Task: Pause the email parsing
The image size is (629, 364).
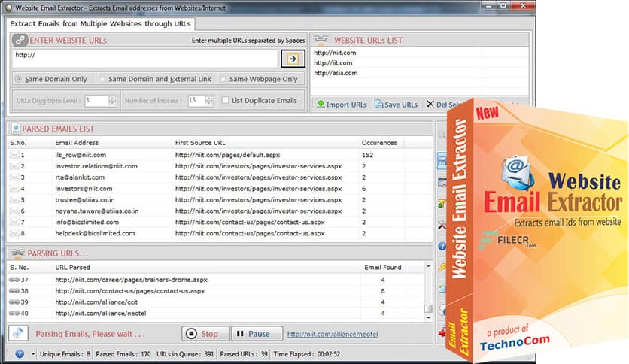Action: pyautogui.click(x=257, y=333)
